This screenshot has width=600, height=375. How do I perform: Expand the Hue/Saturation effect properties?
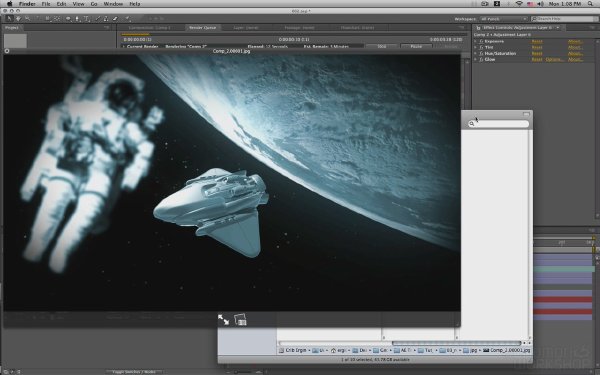click(x=475, y=54)
